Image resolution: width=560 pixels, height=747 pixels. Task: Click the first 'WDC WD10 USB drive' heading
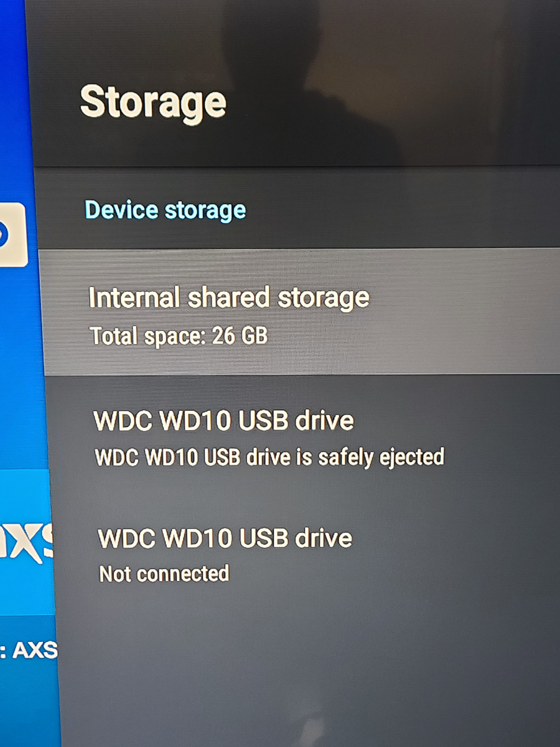[223, 421]
